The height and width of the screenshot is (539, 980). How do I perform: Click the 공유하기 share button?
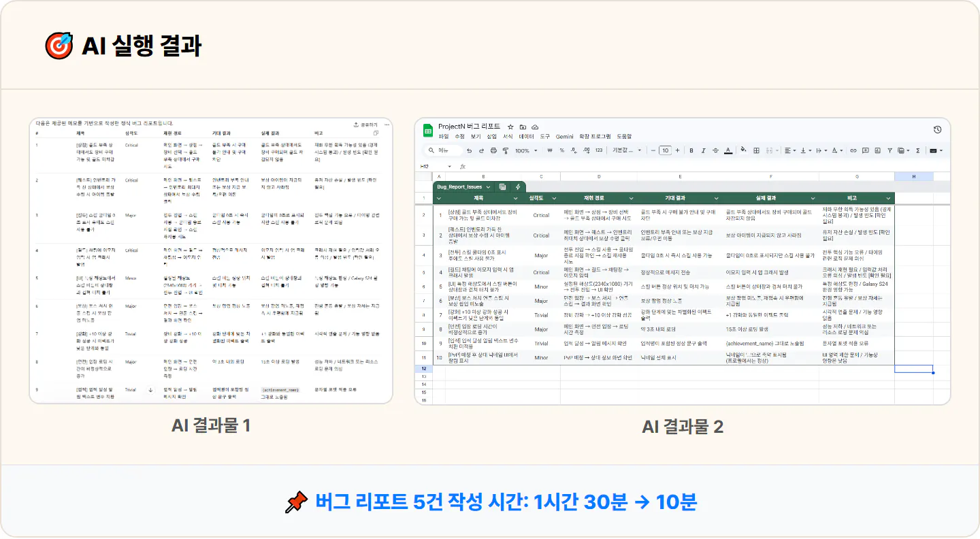tap(365, 125)
